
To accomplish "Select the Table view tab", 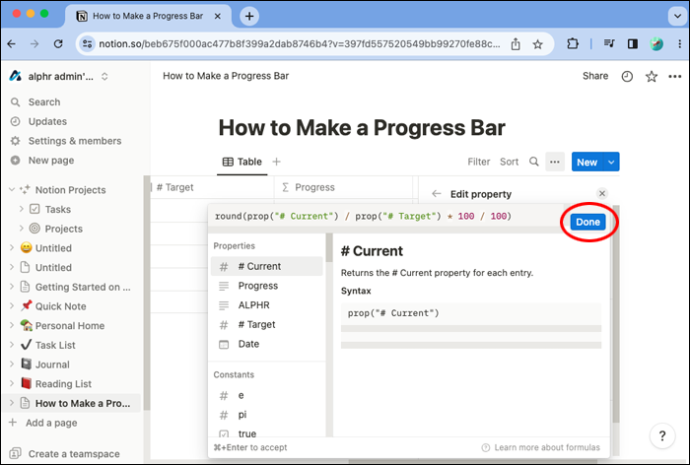I will [x=242, y=162].
